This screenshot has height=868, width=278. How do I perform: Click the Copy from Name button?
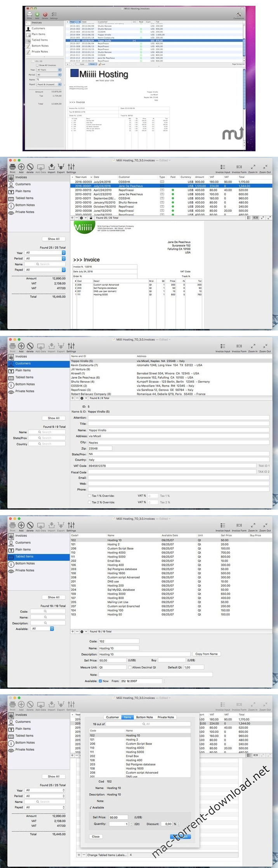[x=206, y=654]
